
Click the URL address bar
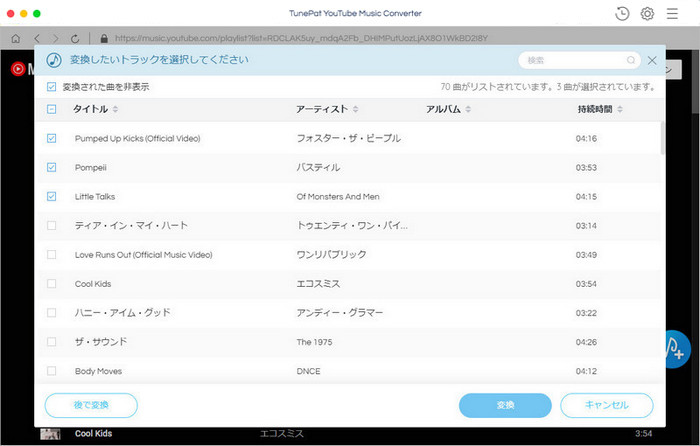click(x=301, y=39)
